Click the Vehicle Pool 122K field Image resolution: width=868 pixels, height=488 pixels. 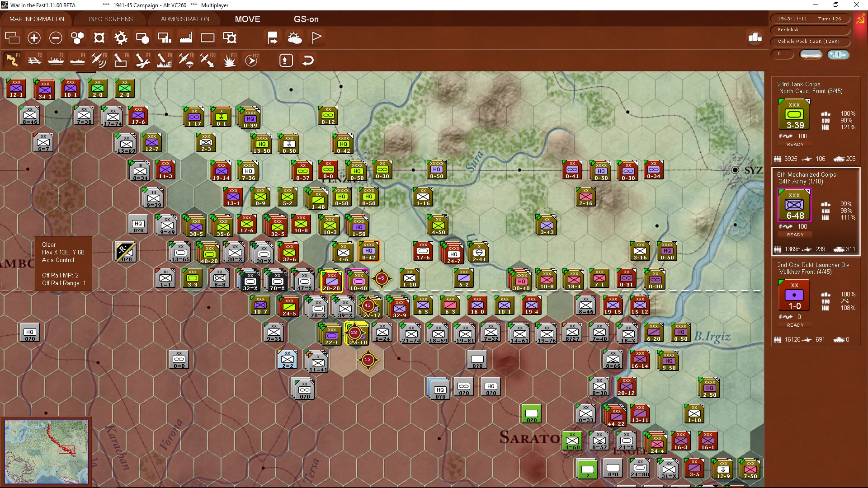pos(810,42)
